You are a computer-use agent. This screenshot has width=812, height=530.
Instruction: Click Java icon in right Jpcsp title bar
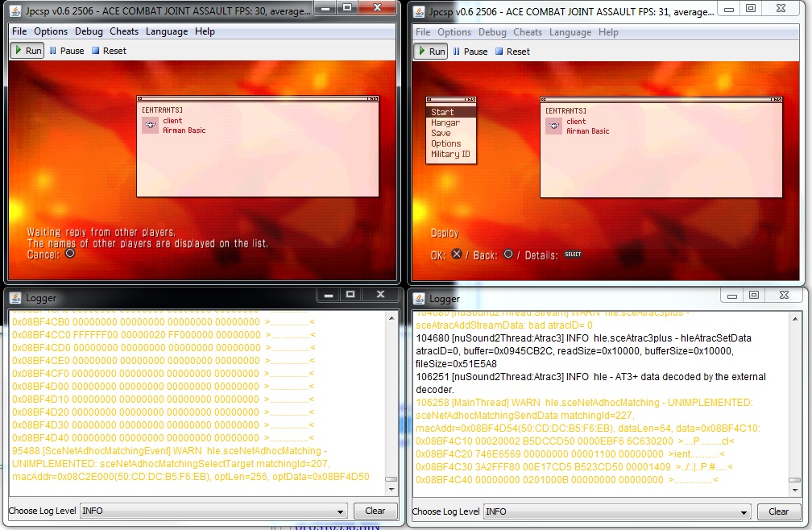point(420,11)
